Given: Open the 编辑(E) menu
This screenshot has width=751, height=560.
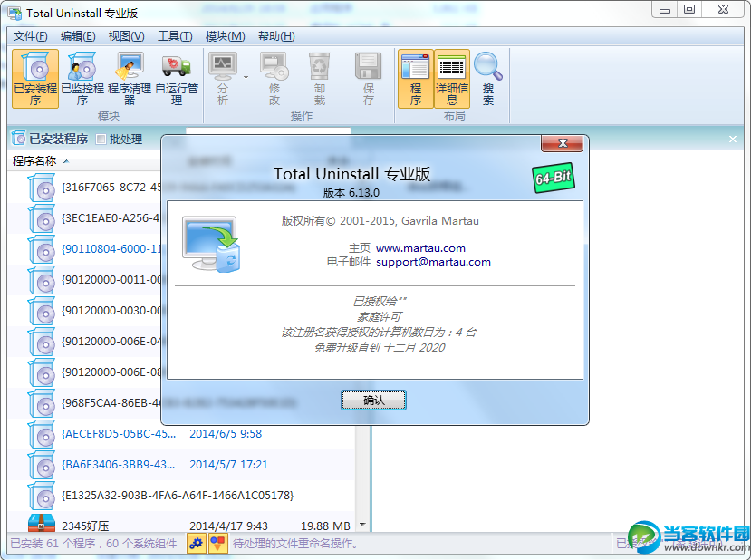Looking at the screenshot, I should pyautogui.click(x=78, y=36).
